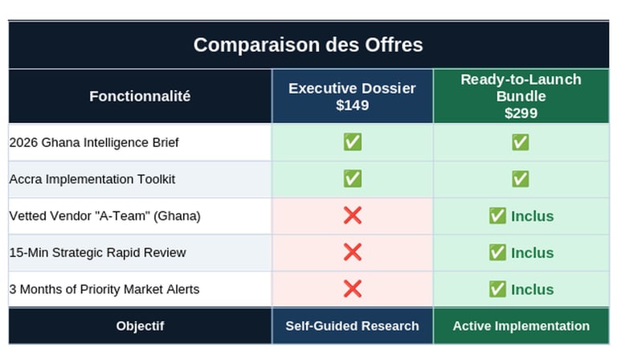
Task: Click Inclus checkmark for 15-Min Strategic Rapid Review
Action: 497,252
